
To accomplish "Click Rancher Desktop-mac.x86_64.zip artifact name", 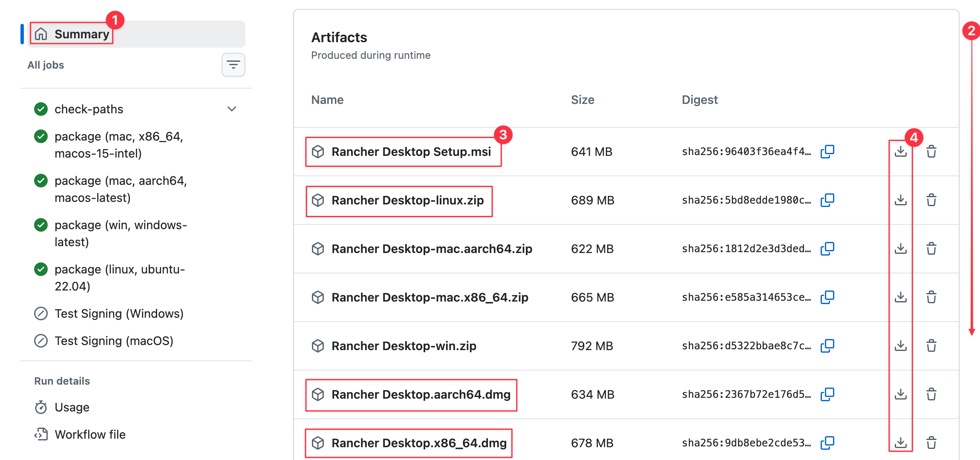I will (430, 297).
